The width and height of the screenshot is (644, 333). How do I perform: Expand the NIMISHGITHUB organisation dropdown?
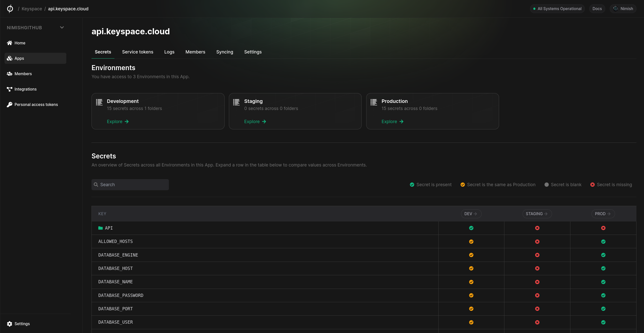click(62, 27)
